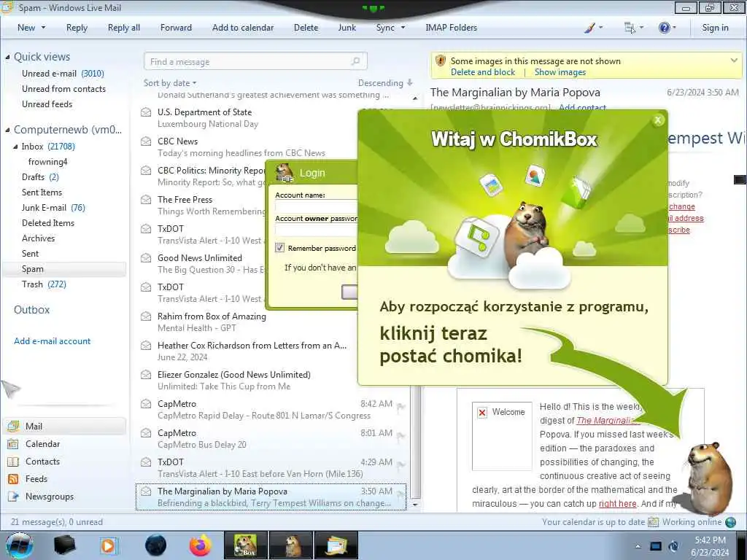Open the New message dropdown arrow

click(43, 28)
